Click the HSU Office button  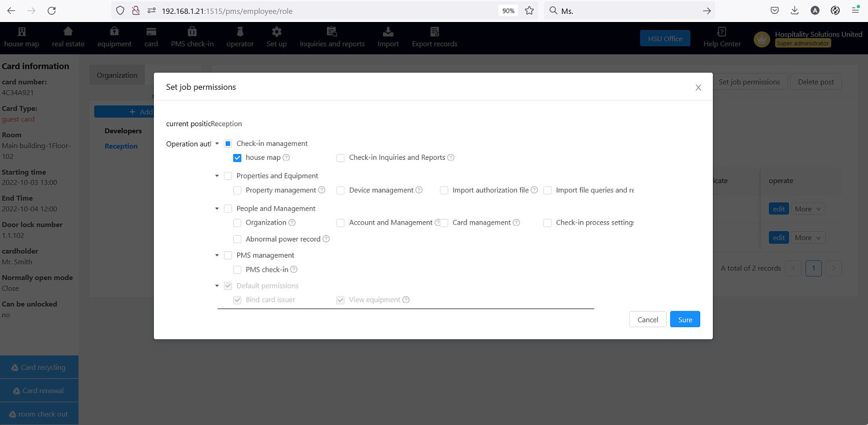pos(665,39)
